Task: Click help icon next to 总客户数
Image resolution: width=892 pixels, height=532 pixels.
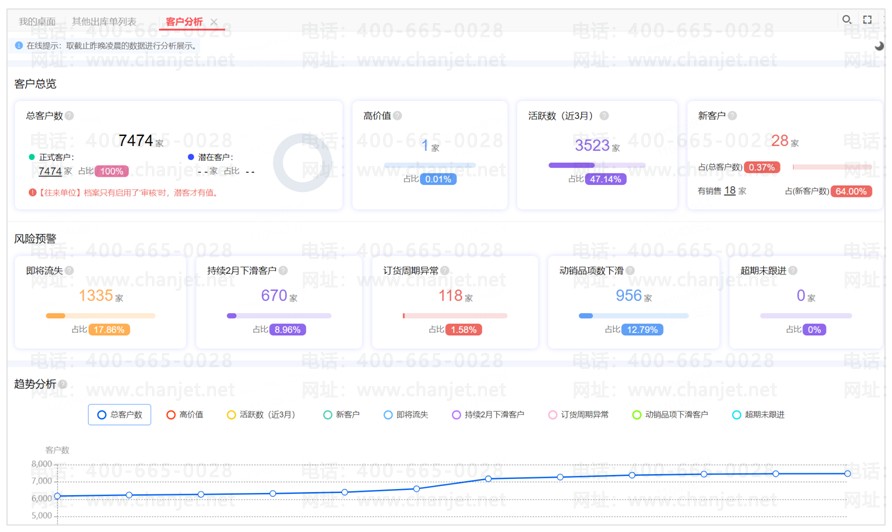Action: point(69,116)
